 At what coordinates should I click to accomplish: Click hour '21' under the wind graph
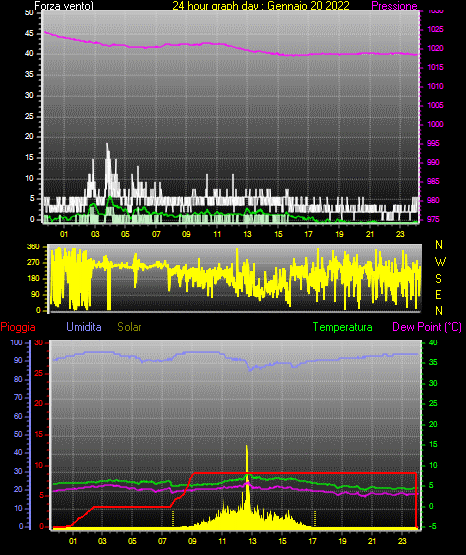click(370, 234)
